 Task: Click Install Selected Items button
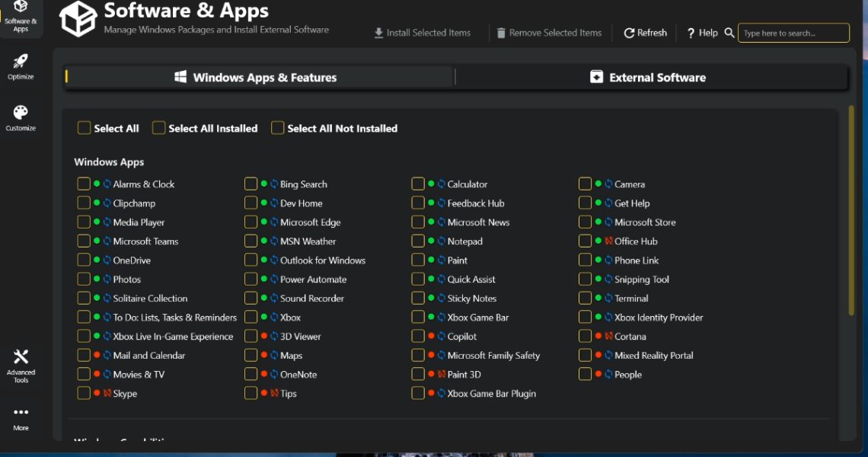422,33
